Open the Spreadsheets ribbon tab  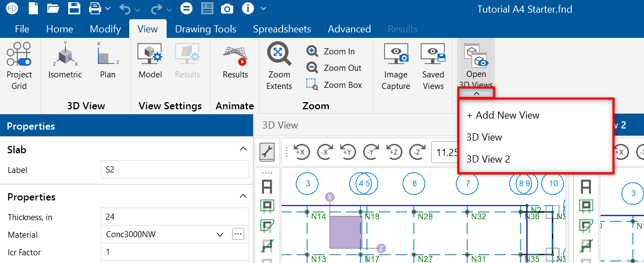pyautogui.click(x=282, y=29)
